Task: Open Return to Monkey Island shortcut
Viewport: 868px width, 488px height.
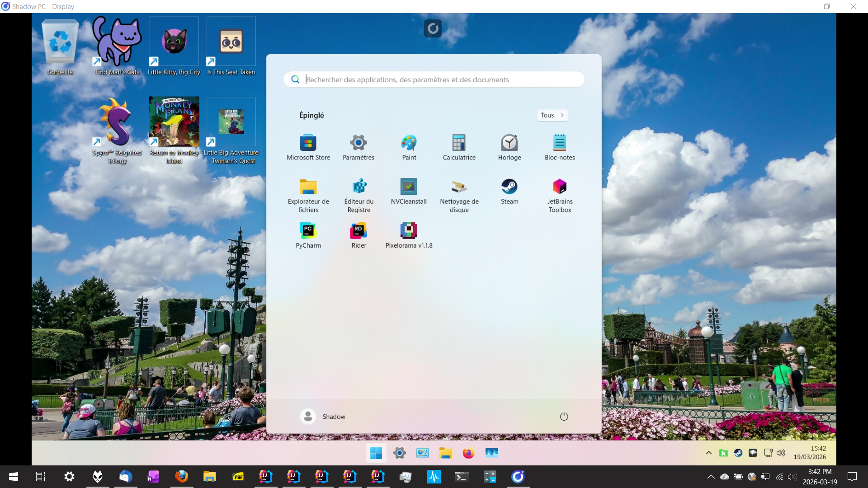Action: pos(174,122)
